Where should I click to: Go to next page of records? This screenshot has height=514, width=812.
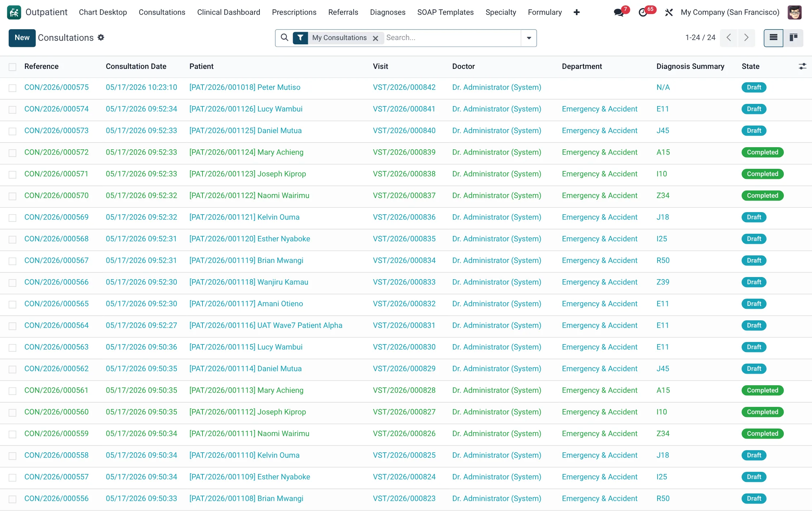(746, 38)
